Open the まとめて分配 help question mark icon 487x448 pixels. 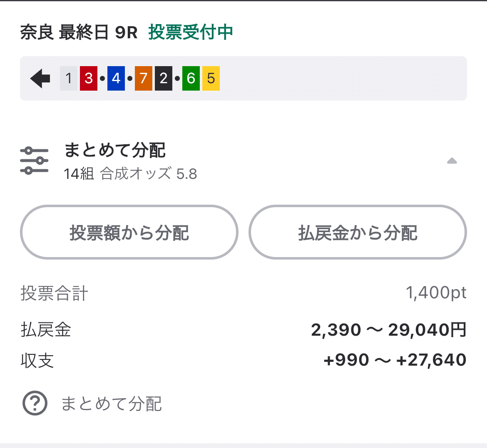[x=35, y=403]
